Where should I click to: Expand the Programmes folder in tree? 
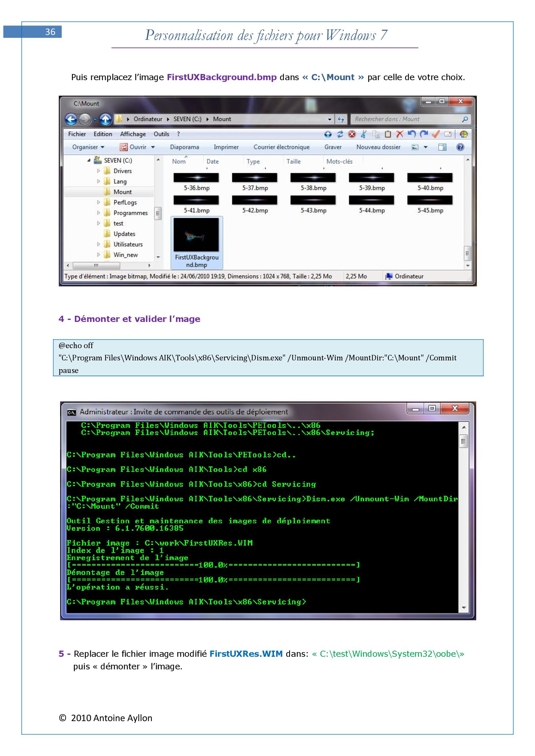coord(99,213)
